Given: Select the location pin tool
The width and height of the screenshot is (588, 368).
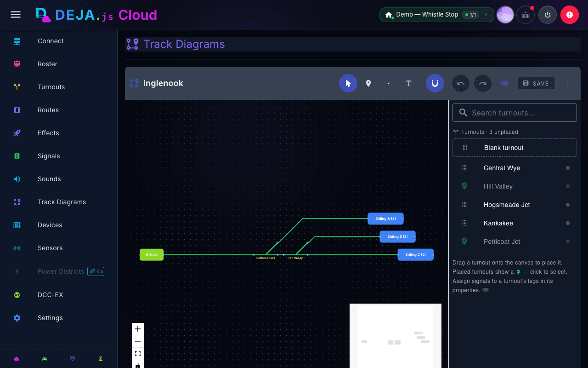Looking at the screenshot, I should [368, 83].
